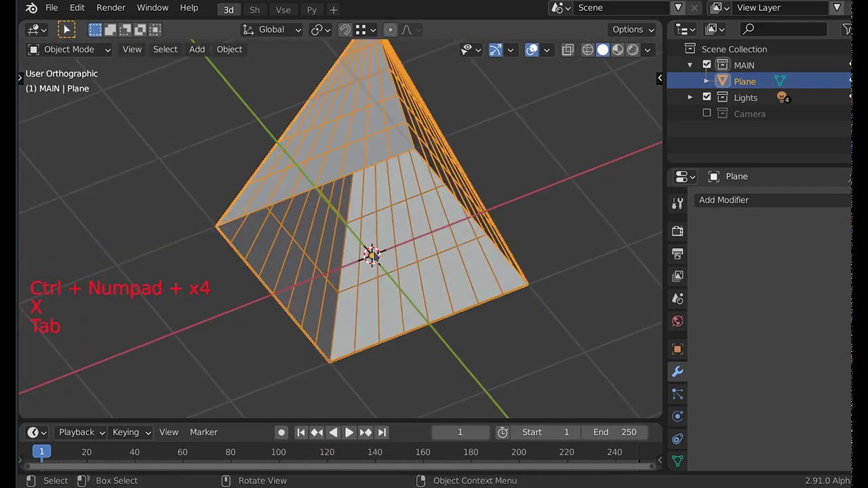This screenshot has height=488, width=868.
Task: Toggle viewport gizmos icon
Action: click(x=496, y=49)
